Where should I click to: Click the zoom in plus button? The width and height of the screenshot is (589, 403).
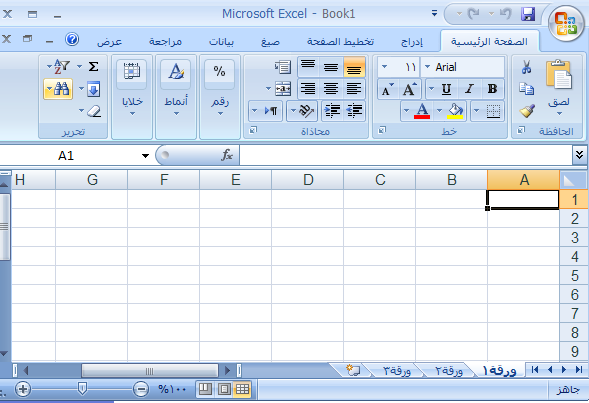(x=23, y=389)
